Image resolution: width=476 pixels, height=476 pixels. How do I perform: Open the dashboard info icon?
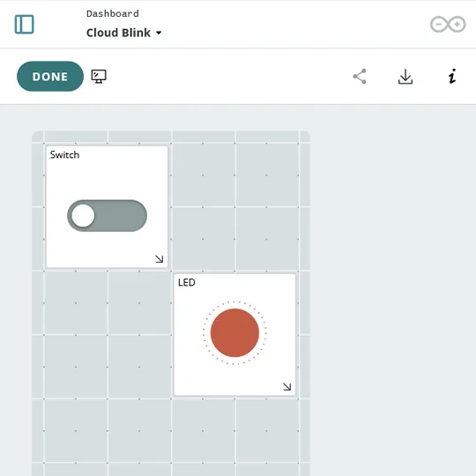pos(452,76)
